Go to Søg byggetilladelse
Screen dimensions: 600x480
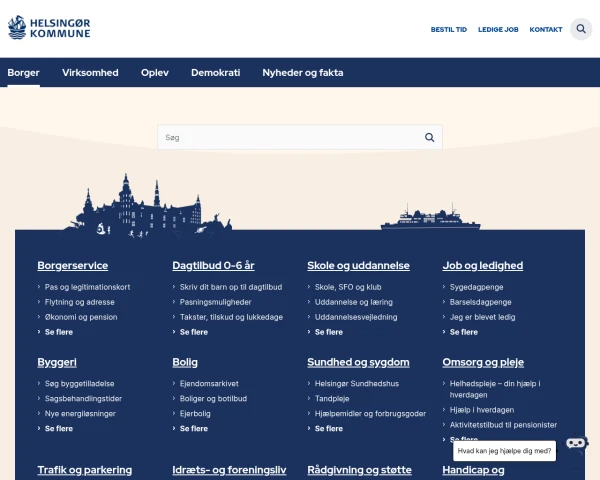click(x=80, y=384)
